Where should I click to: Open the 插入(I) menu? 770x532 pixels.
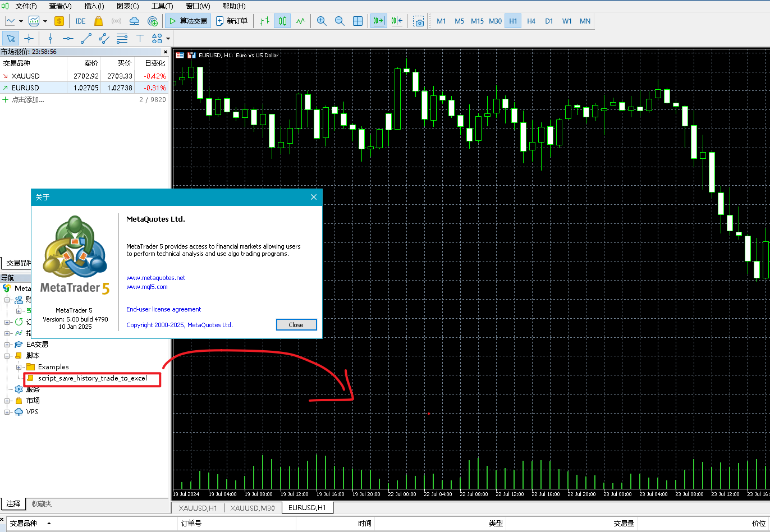tap(94, 6)
